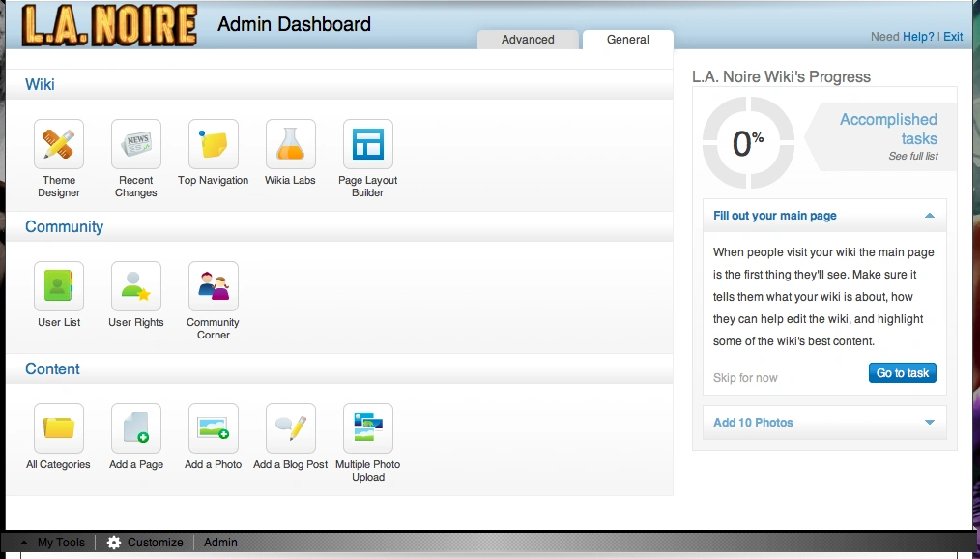This screenshot has width=980, height=559.
Task: Open All Categories folder icon
Action: click(59, 428)
